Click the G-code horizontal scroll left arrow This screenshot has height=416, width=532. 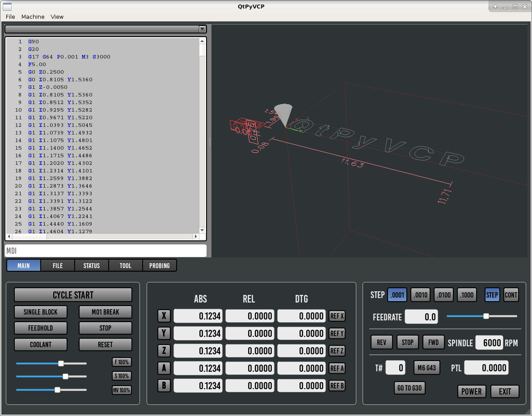tap(9, 236)
